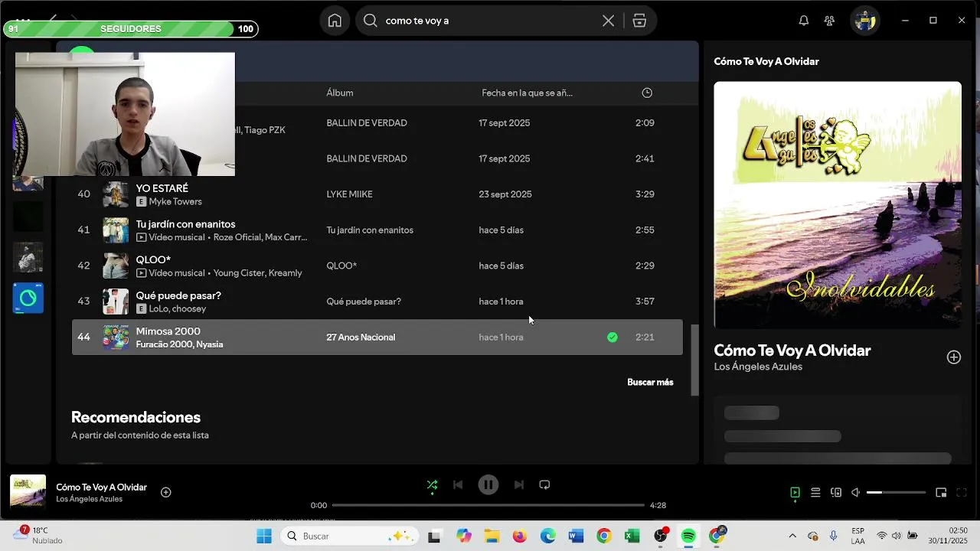Open Microsoft Edge from the taskbar
The height and width of the screenshot is (551, 980).
pyautogui.click(x=548, y=536)
